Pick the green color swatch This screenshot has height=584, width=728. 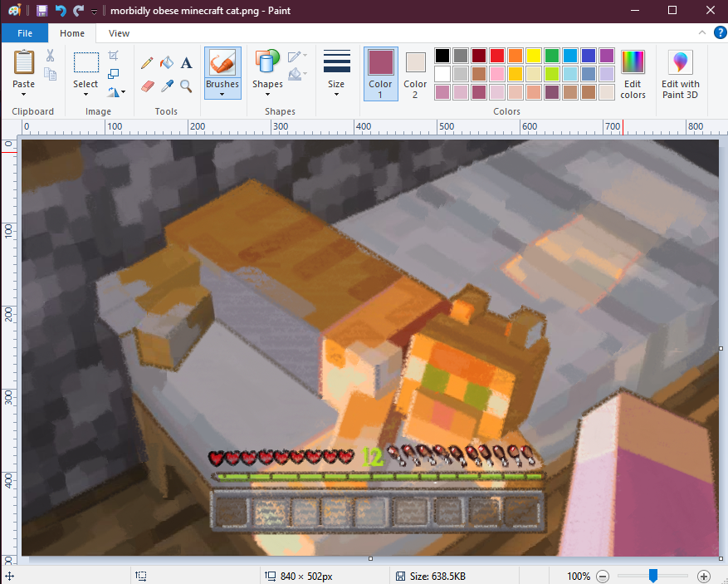coord(552,56)
